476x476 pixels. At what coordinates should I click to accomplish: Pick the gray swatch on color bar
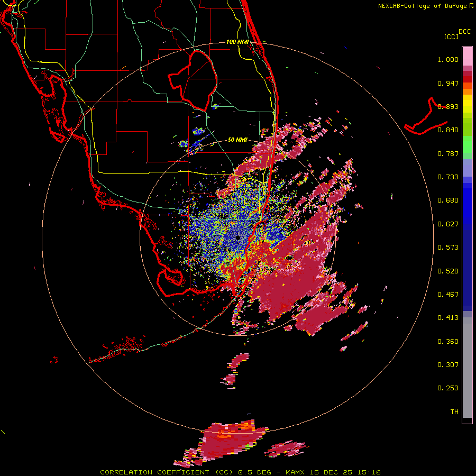[467, 368]
